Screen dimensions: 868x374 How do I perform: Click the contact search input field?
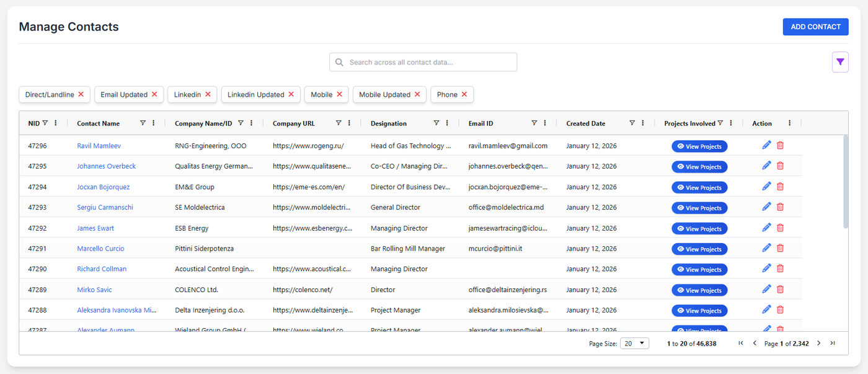tap(428, 62)
